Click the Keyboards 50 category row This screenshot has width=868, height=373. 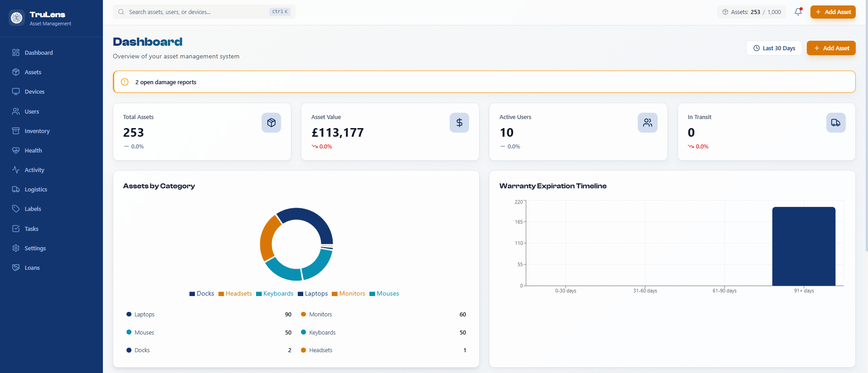383,332
